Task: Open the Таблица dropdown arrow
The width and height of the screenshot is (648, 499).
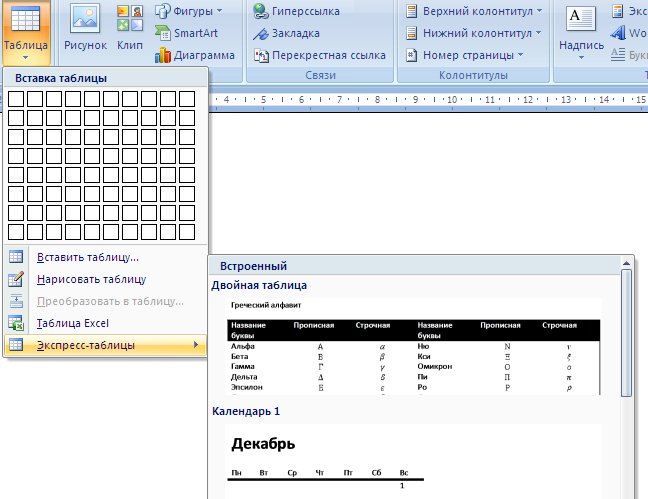Action: coord(26,57)
